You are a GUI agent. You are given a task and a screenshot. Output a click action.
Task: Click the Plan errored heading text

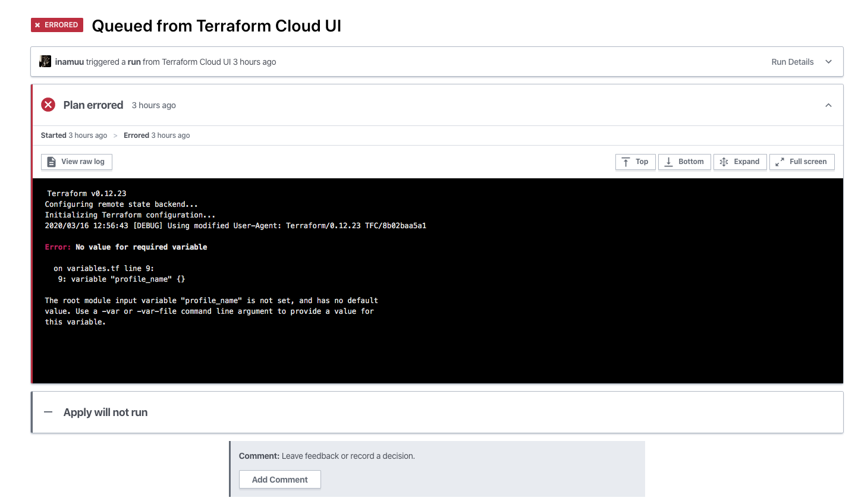click(93, 105)
